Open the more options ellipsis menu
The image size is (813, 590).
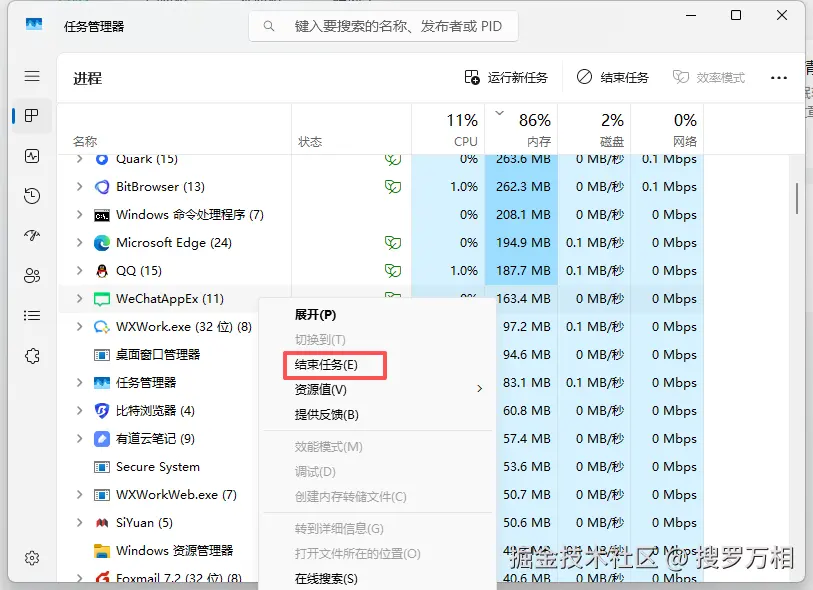(779, 78)
